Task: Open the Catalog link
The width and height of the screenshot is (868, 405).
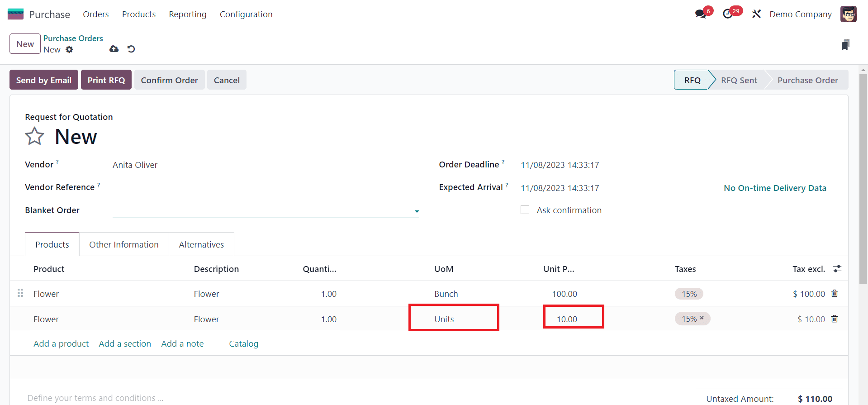Action: point(244,343)
